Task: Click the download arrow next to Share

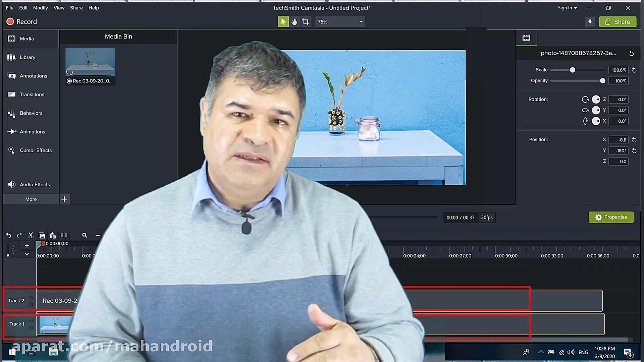Action: [x=590, y=22]
